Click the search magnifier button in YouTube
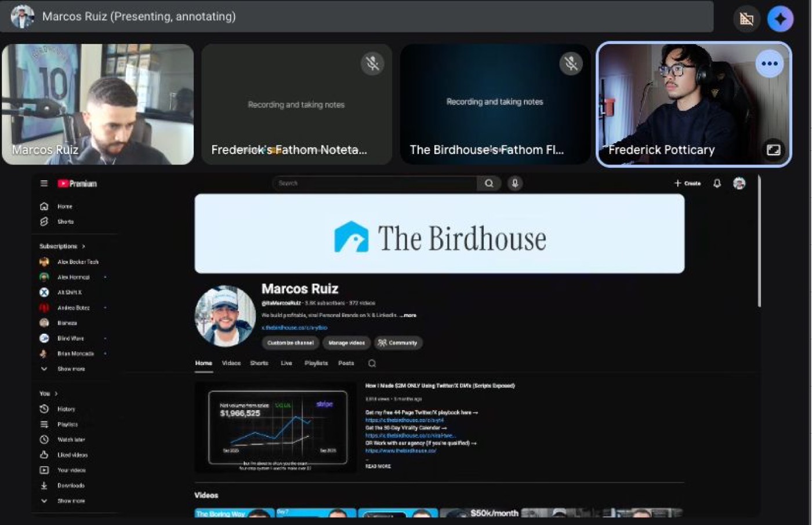Screen dimensions: 812x525 click(x=489, y=183)
